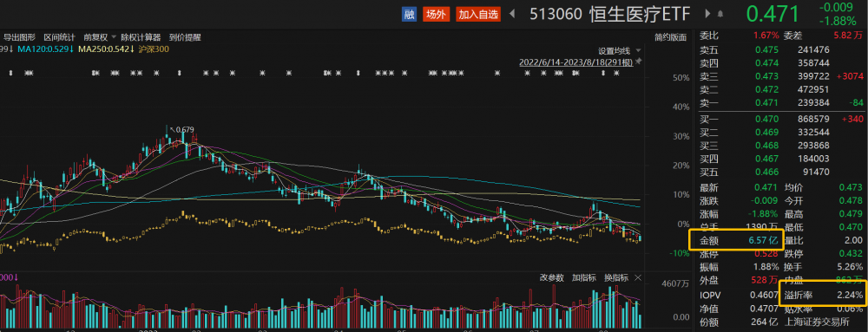This screenshot has width=868, height=332.
Task: Click the bell alert icon beside ETF name
Action: (x=720, y=14)
